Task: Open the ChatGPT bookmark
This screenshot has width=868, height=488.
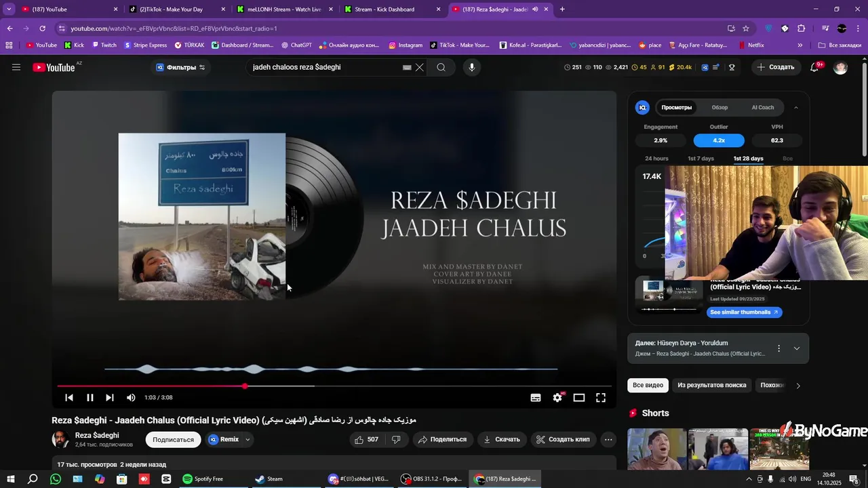Action: [x=296, y=45]
